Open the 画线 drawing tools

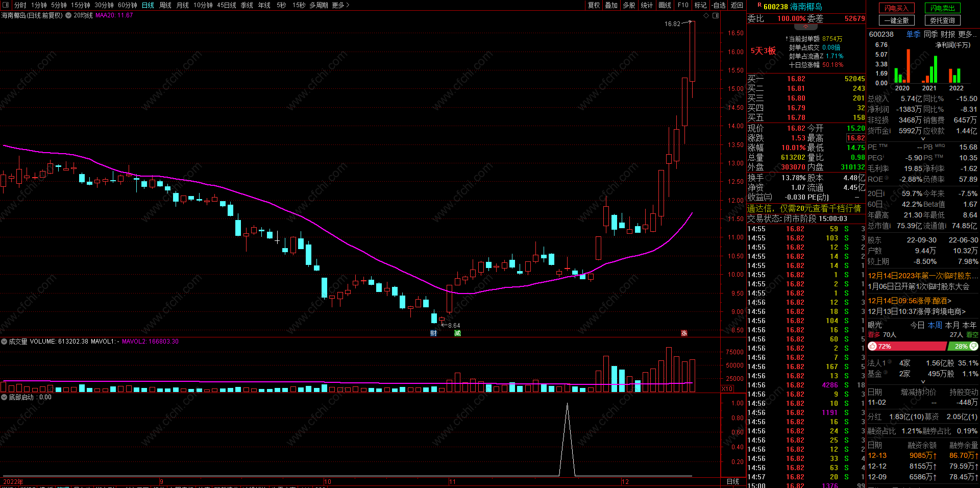coord(665,5)
